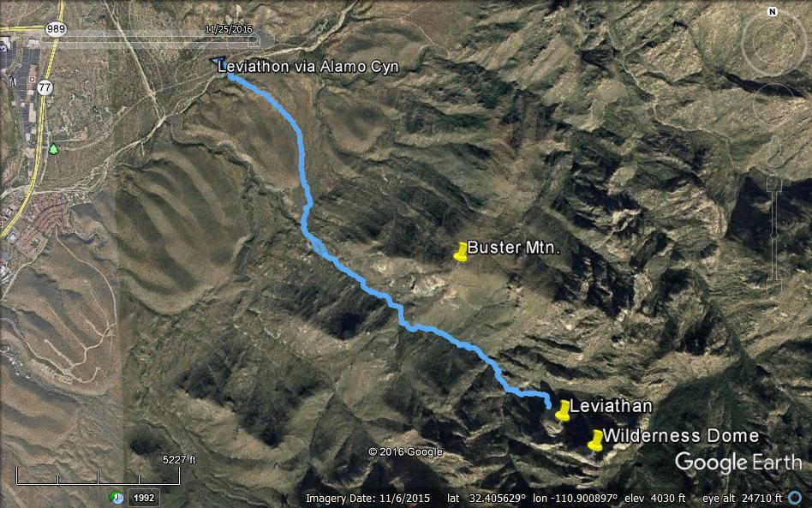Image resolution: width=812 pixels, height=508 pixels.
Task: Click the route 989 road shield
Action: [x=56, y=29]
